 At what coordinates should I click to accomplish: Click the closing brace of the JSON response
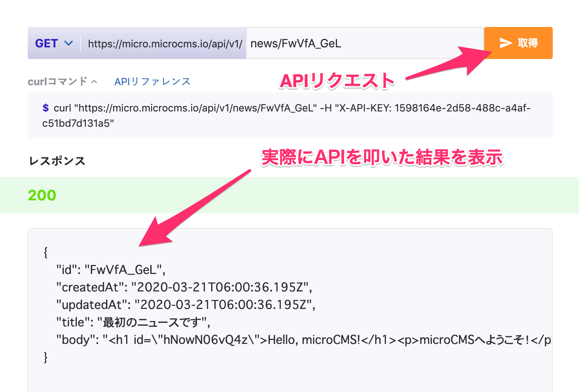click(46, 357)
